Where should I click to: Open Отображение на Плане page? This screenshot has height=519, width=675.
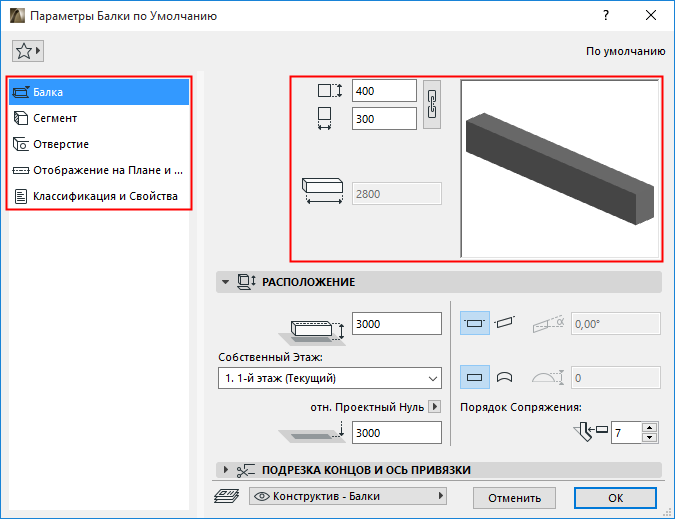(99, 170)
